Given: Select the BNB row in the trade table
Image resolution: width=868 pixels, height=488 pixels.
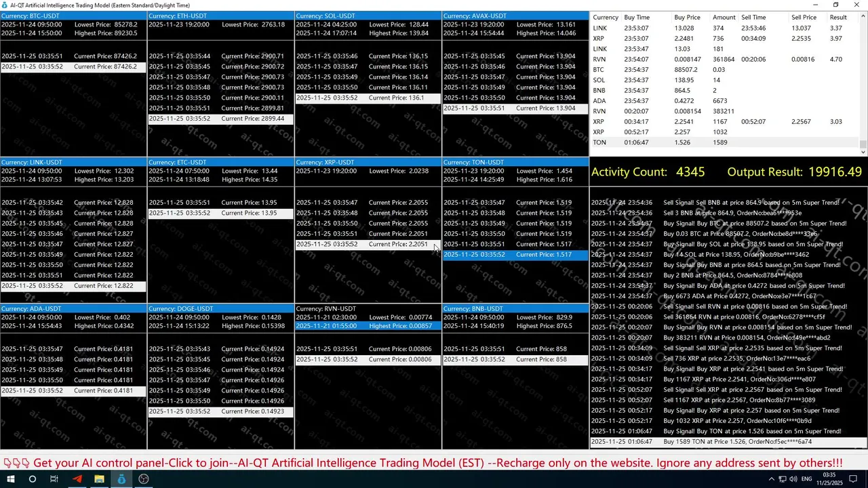Looking at the screenshot, I should pos(725,90).
